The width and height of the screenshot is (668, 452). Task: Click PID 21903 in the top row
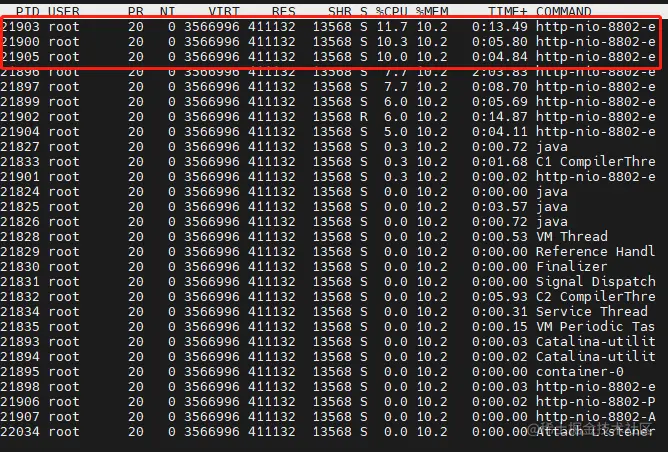click(x=20, y=27)
